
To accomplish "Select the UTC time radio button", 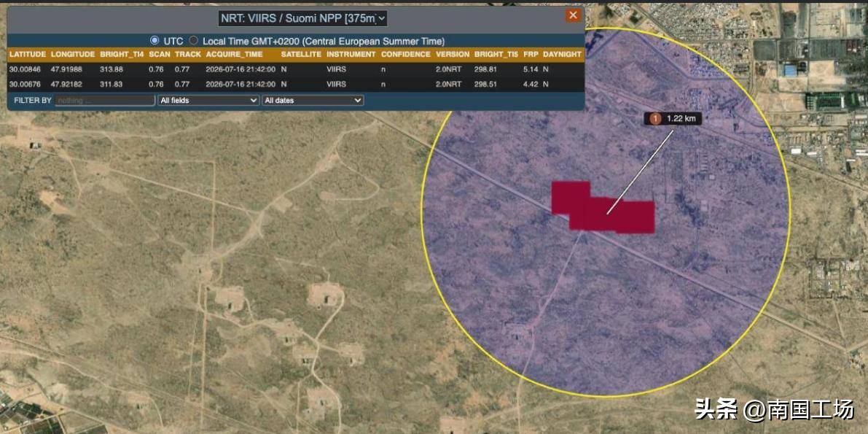I will coord(155,40).
